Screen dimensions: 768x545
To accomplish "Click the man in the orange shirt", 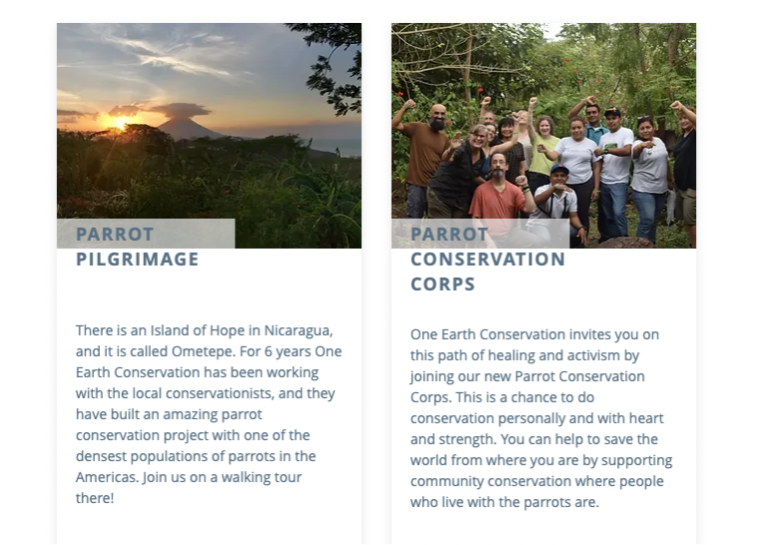I will 497,195.
